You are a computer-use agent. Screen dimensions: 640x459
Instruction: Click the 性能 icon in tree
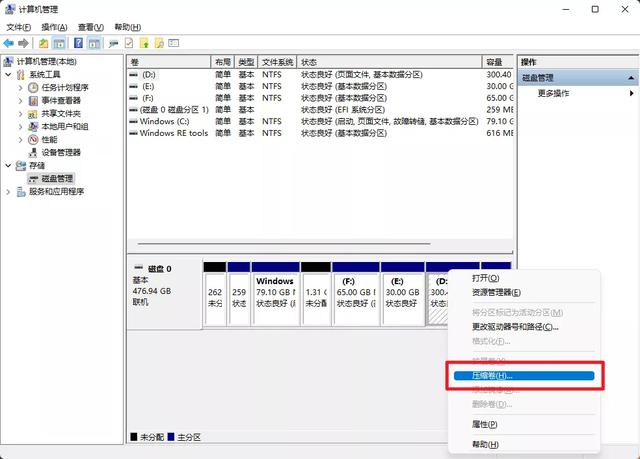coord(33,140)
